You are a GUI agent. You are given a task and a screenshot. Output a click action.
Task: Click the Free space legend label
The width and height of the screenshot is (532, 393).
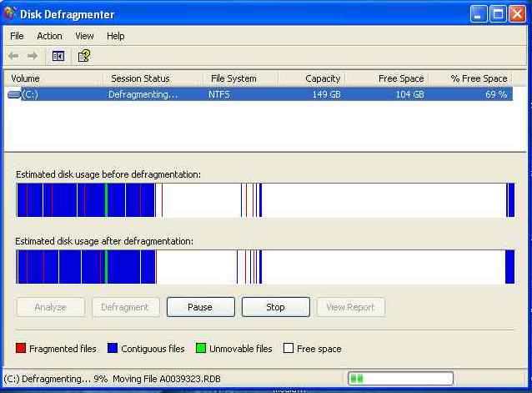[x=319, y=349]
